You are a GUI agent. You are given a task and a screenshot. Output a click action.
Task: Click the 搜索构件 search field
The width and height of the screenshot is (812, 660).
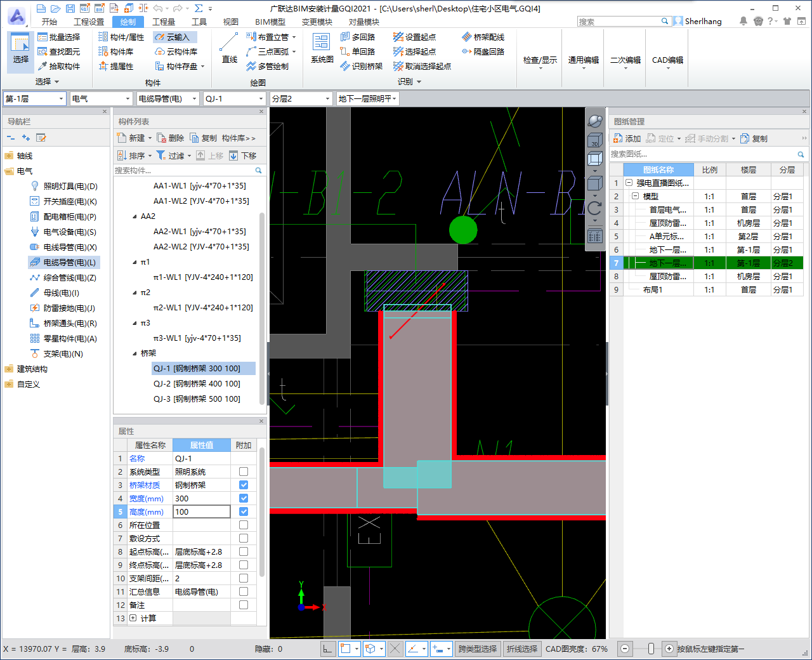188,170
